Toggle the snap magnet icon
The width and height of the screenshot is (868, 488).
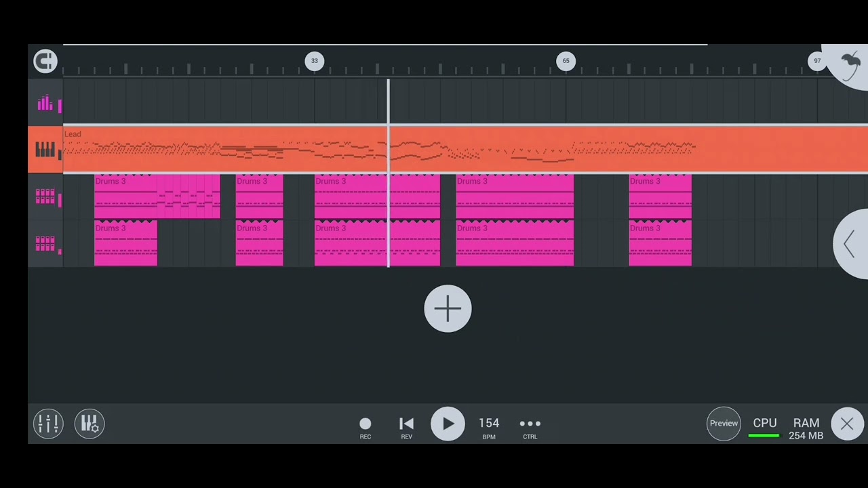[x=45, y=61]
